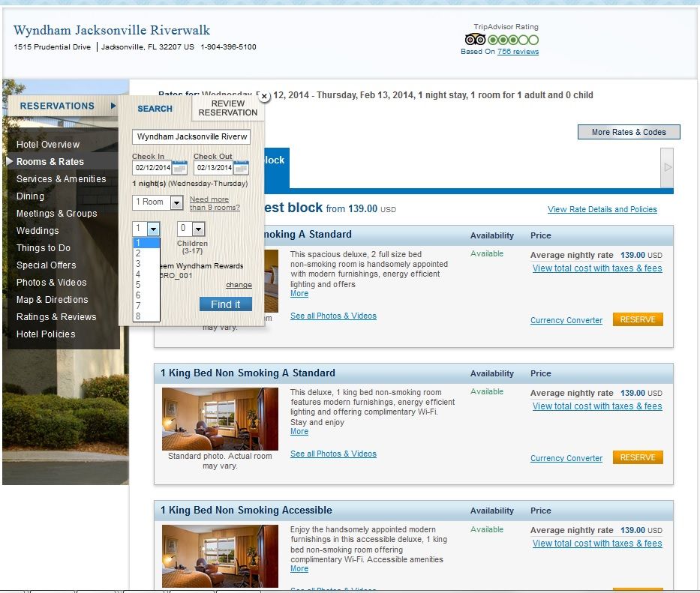Click More Rates & Codes button
700x593 pixels.
[629, 132]
